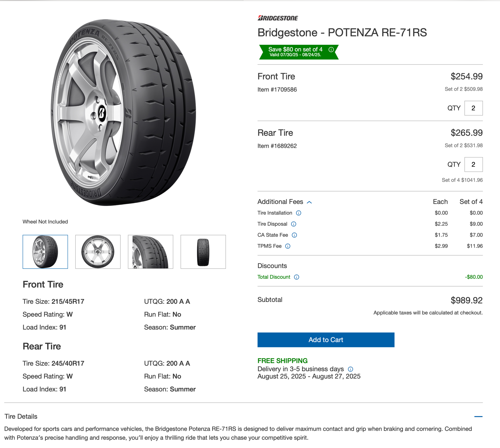The height and width of the screenshot is (448, 500).
Task: Click the Bridgestone brand logo
Action: tap(278, 18)
